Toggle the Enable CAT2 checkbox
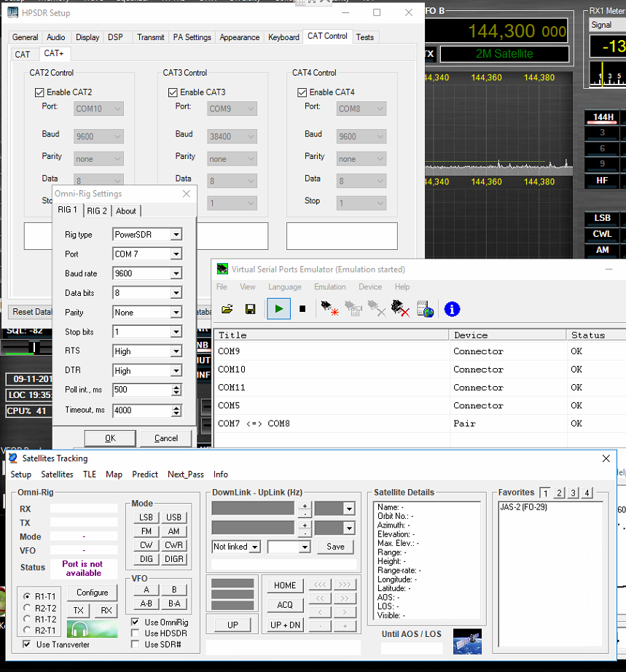Viewport: 626px width, 672px height. [39, 92]
